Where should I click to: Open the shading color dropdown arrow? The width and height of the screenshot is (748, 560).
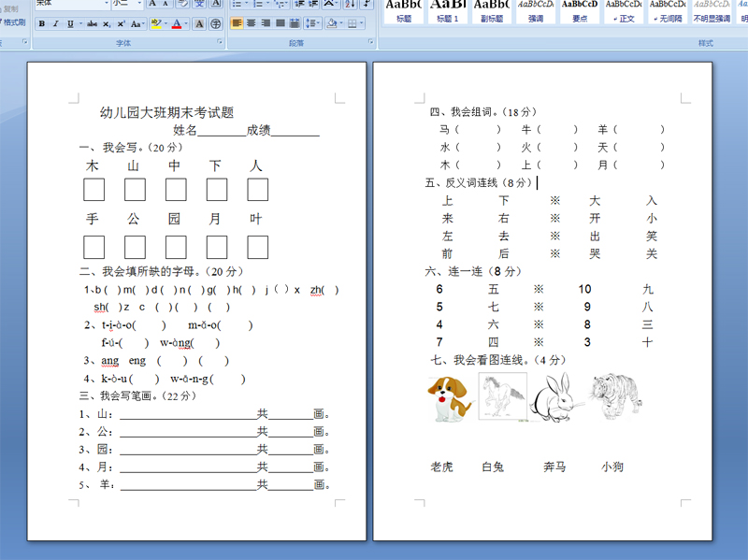[x=341, y=22]
